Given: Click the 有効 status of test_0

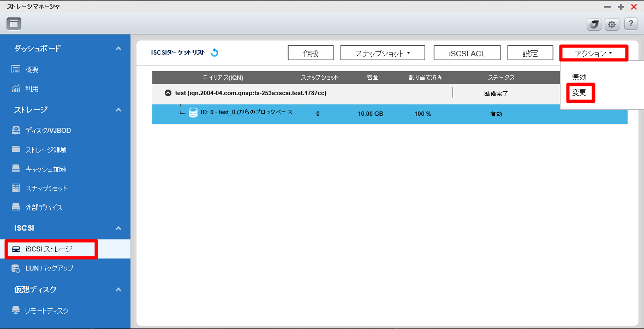Looking at the screenshot, I should pos(496,114).
